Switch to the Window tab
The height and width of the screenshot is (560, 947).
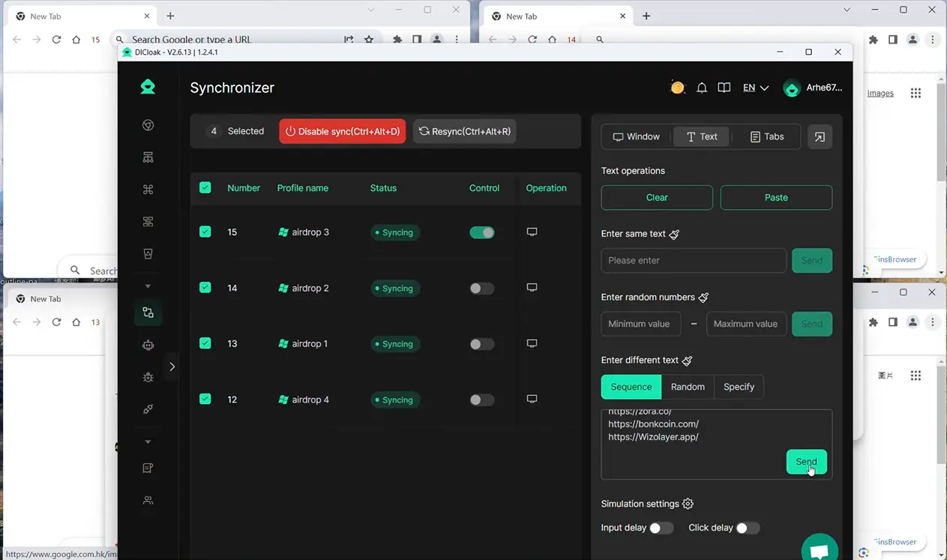[637, 136]
